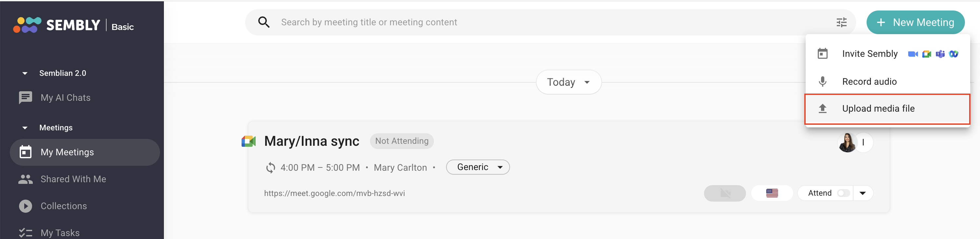Screen dimensions: 980x239
Task: Click the magnifying glass search icon
Action: tap(264, 23)
